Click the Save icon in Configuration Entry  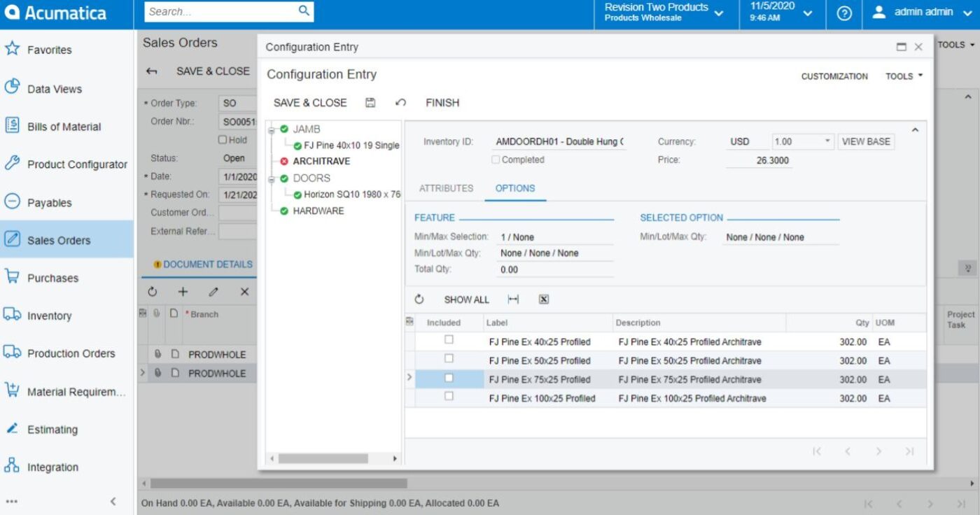tap(370, 102)
